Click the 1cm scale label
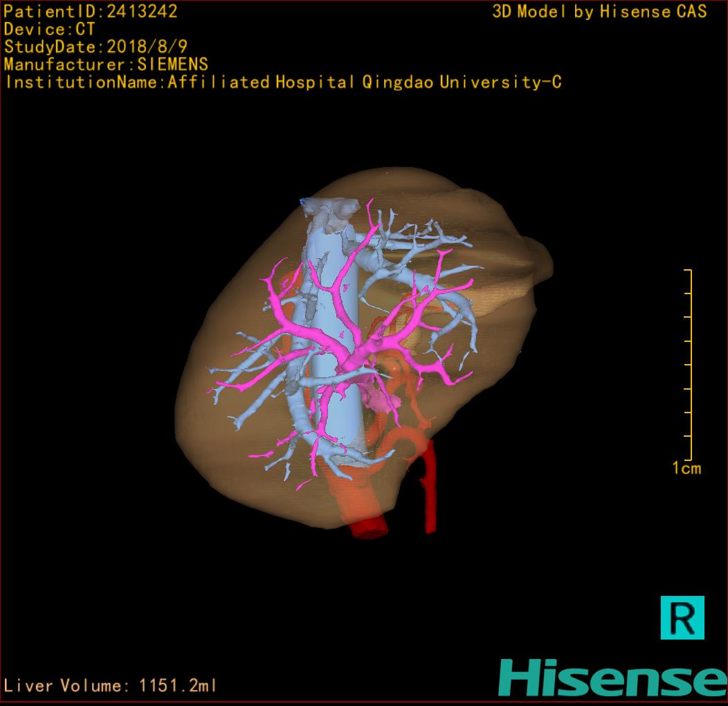 [x=686, y=469]
